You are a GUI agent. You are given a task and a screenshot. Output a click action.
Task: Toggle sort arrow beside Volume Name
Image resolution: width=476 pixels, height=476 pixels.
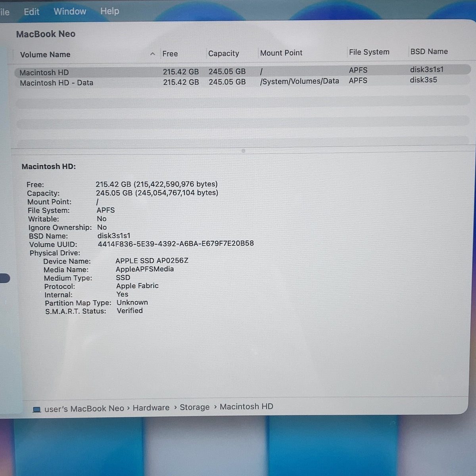(x=153, y=54)
